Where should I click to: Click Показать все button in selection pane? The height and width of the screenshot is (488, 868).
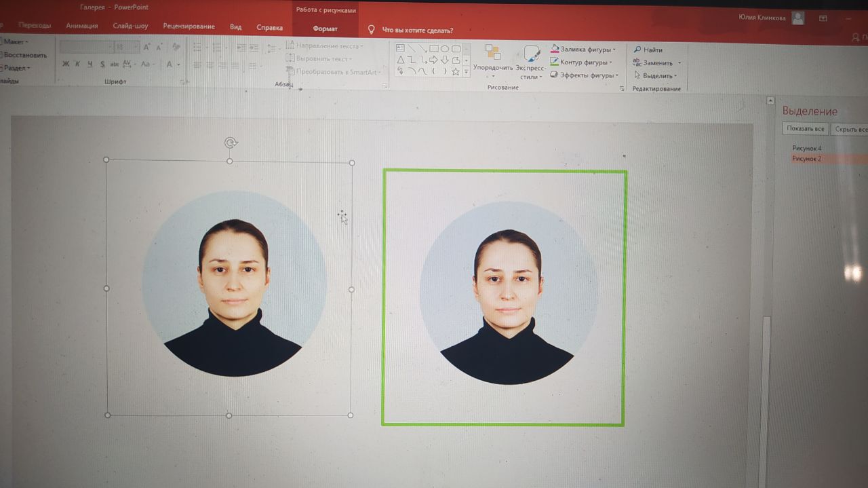[805, 129]
